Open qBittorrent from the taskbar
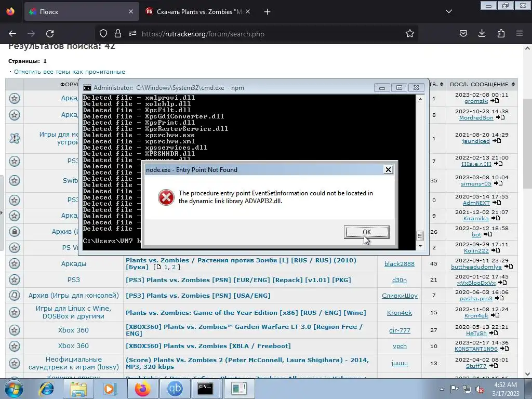Image resolution: width=532 pixels, height=399 pixels. tap(175, 389)
